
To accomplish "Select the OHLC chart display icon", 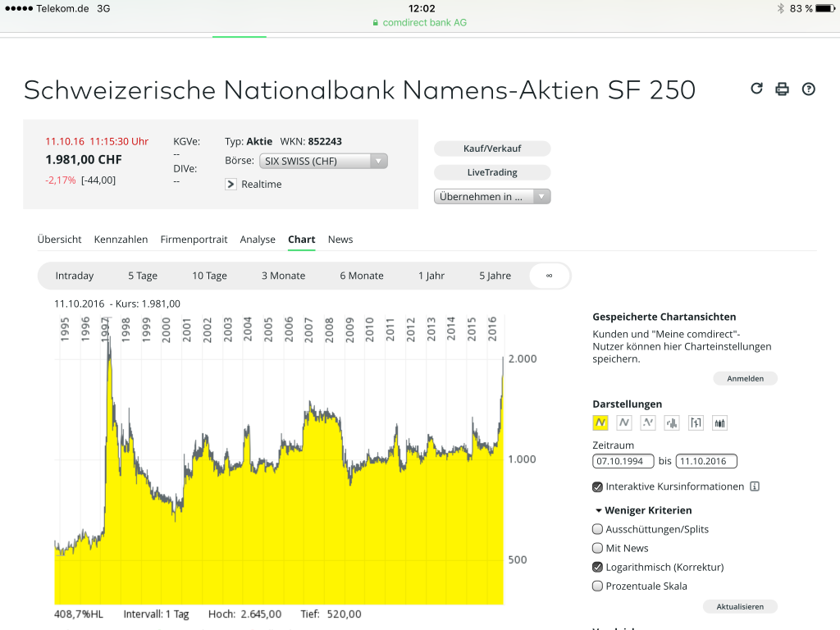I will pos(696,423).
